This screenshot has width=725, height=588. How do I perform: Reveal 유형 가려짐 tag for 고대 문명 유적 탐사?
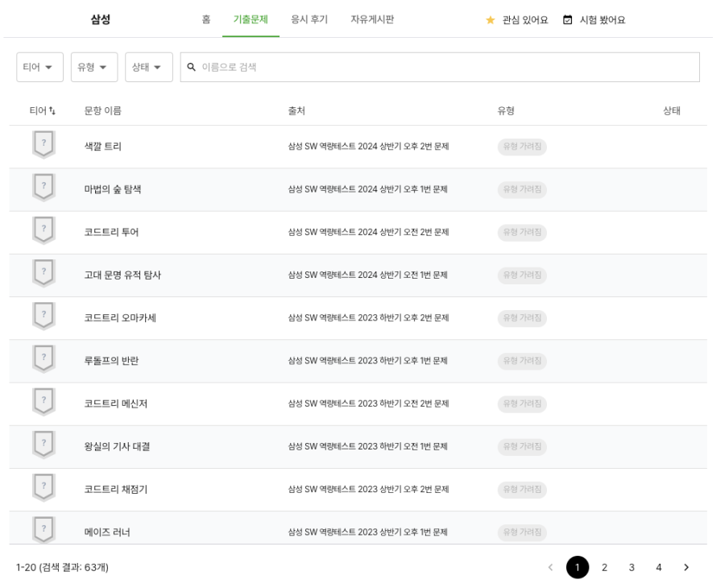[522, 275]
